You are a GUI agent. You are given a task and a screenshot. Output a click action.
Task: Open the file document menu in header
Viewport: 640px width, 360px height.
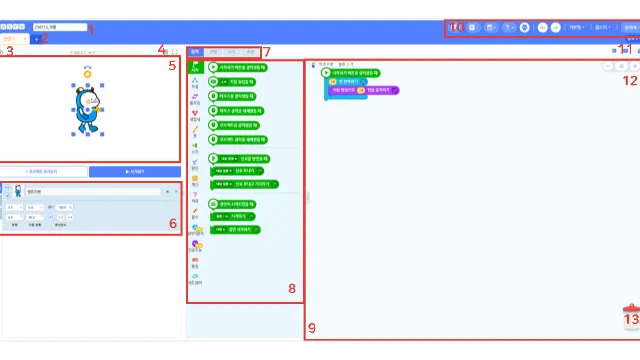click(x=473, y=27)
